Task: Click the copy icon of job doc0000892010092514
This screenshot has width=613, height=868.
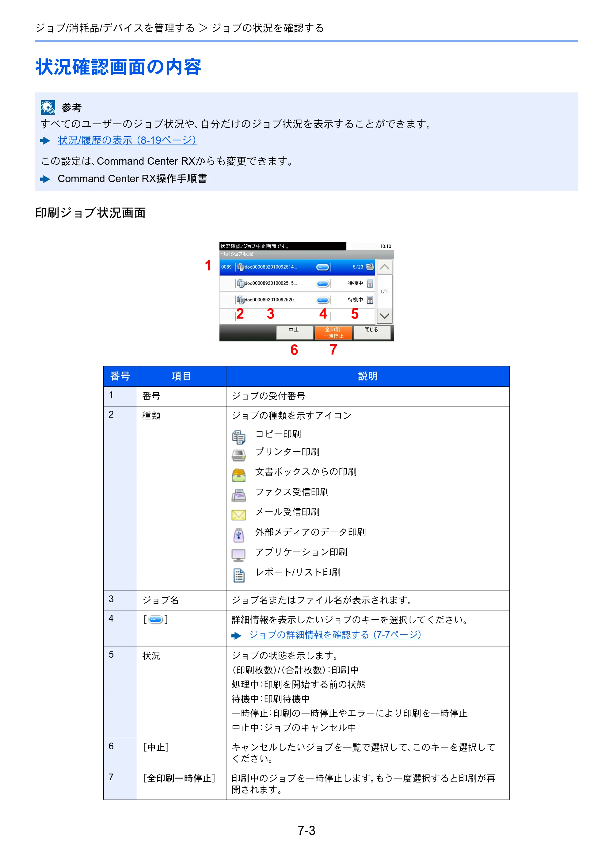Action: (240, 267)
